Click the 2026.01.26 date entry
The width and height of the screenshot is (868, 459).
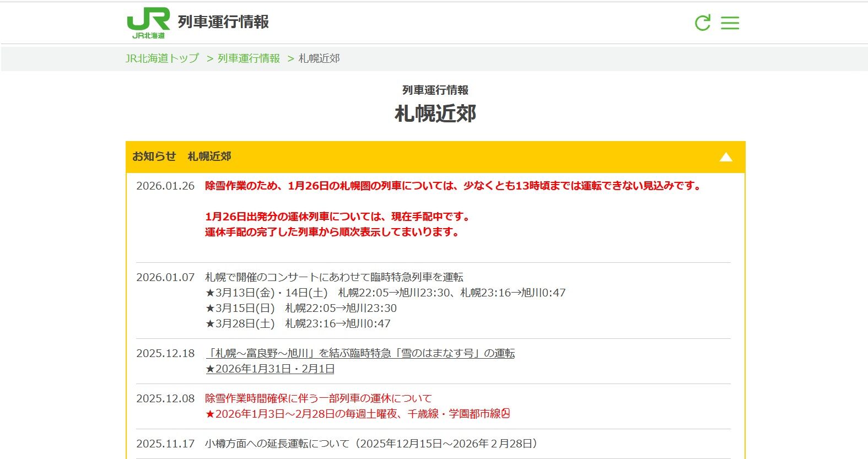(x=165, y=186)
